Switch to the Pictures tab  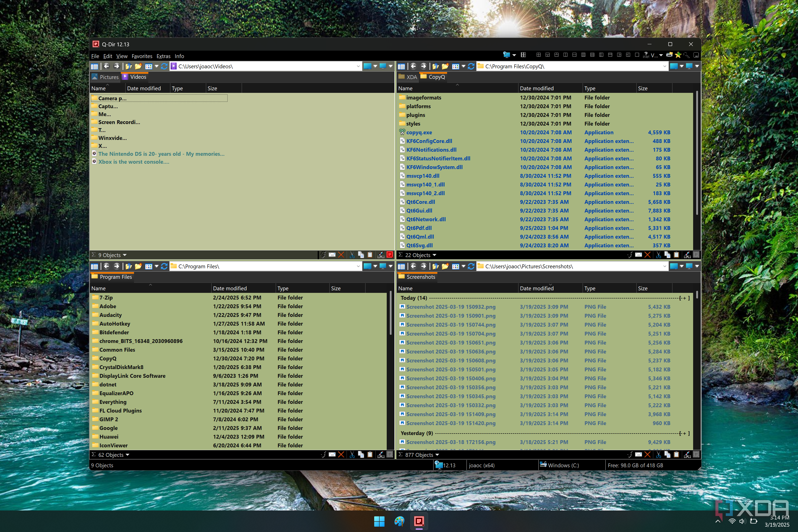coord(105,77)
